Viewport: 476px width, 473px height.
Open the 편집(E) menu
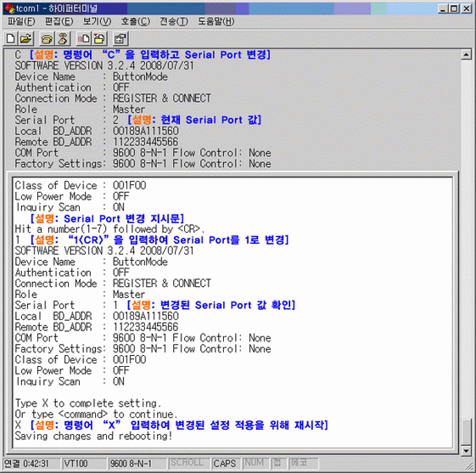coord(59,21)
